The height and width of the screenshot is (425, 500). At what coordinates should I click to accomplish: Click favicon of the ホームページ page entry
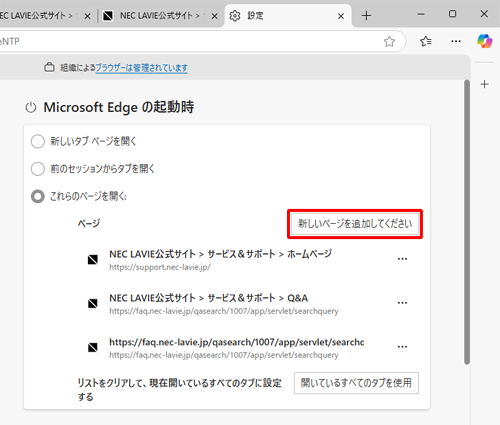pos(93,260)
